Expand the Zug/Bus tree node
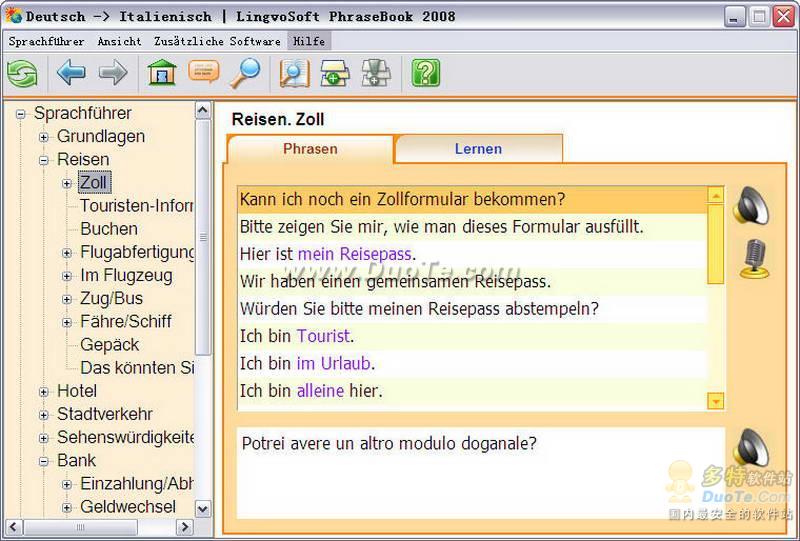 [67, 299]
